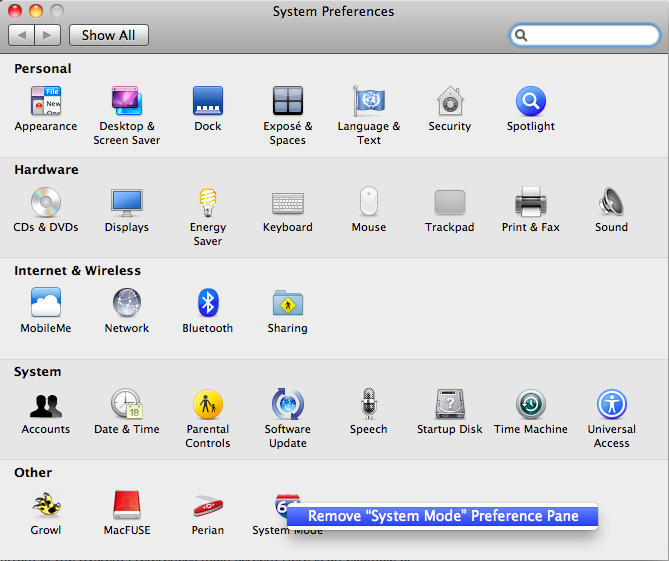669x561 pixels.
Task: Minimize the System Preferences window
Action: tap(36, 11)
